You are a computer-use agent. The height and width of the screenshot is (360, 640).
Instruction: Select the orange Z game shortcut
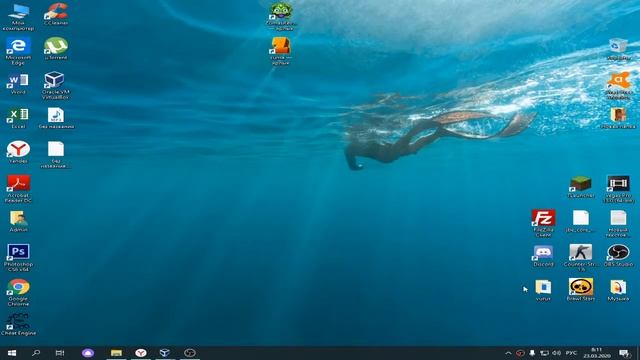pyautogui.click(x=281, y=51)
